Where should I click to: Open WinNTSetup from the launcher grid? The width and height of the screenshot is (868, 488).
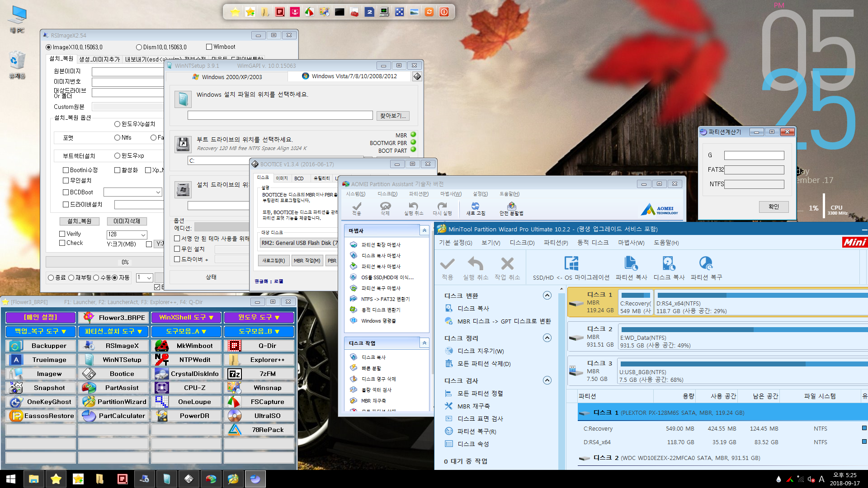pos(113,360)
